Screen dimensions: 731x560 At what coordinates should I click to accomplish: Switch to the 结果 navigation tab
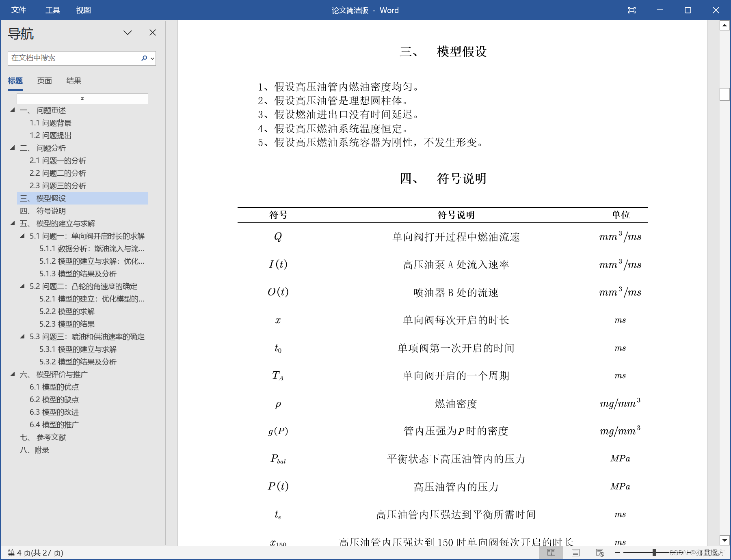pos(74,81)
